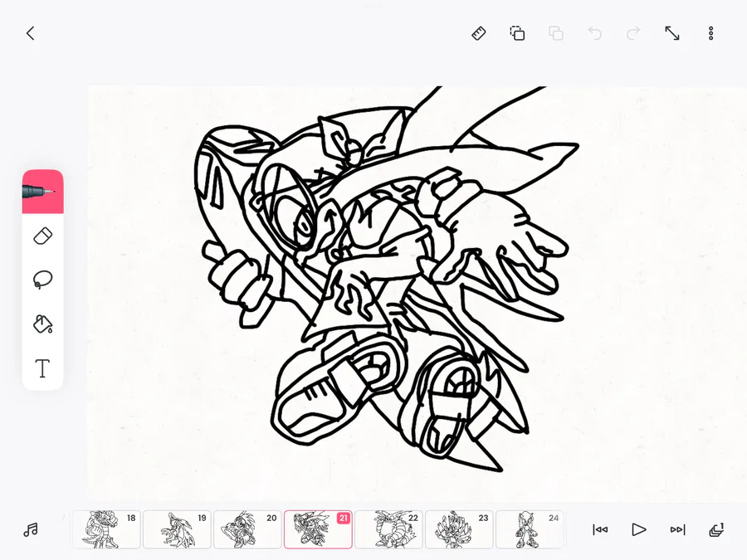Select the Paint Bucket fill tool
Screen dimensions: 747x560
point(43,324)
